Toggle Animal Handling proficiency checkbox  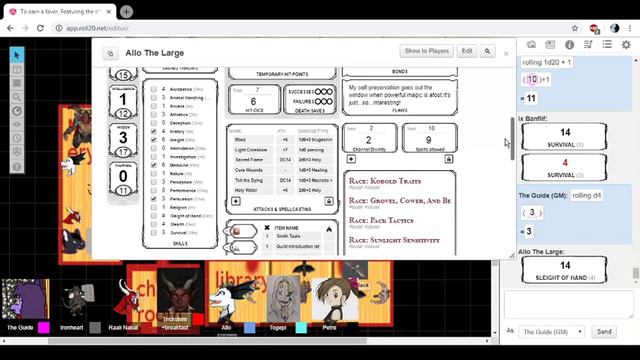[153, 98]
